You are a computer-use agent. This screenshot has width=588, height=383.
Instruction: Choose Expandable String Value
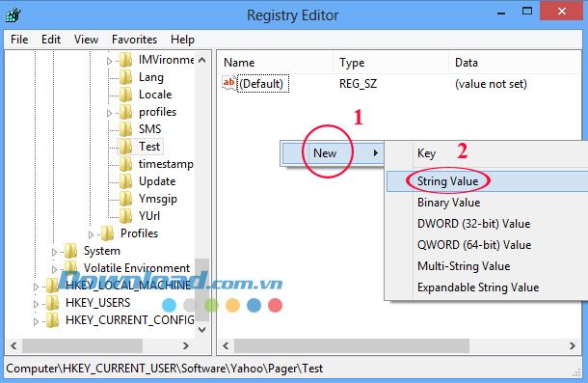click(x=487, y=287)
